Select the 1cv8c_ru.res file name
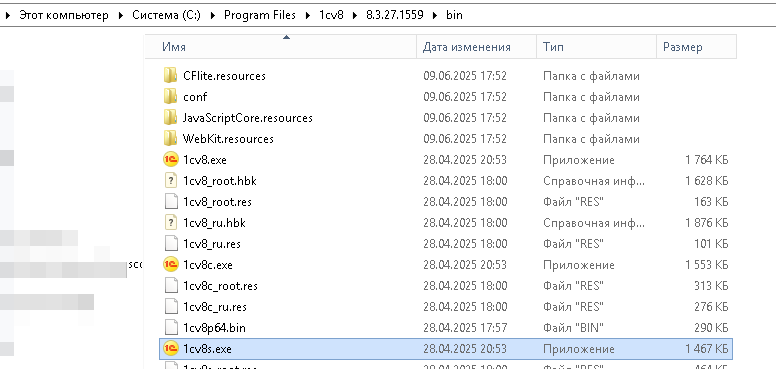 pos(215,307)
